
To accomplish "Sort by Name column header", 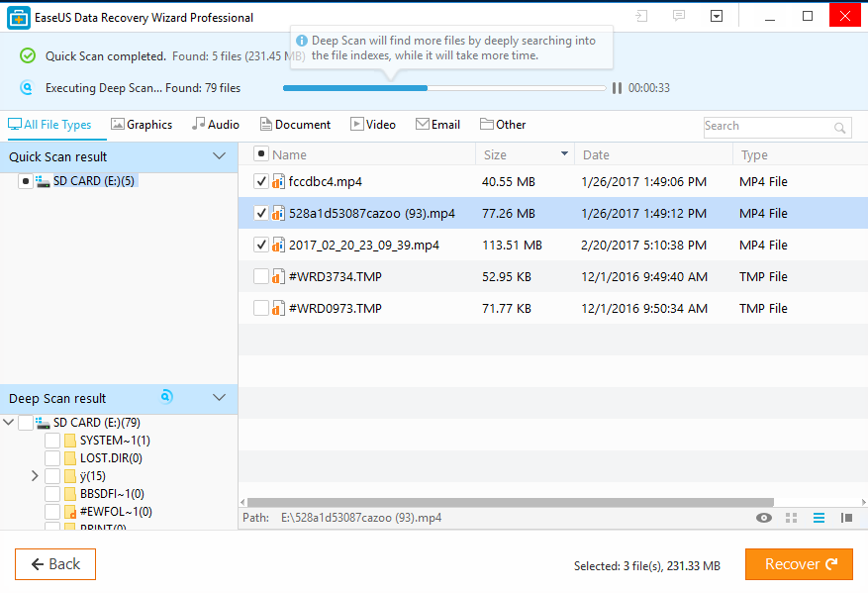I will 290,155.
